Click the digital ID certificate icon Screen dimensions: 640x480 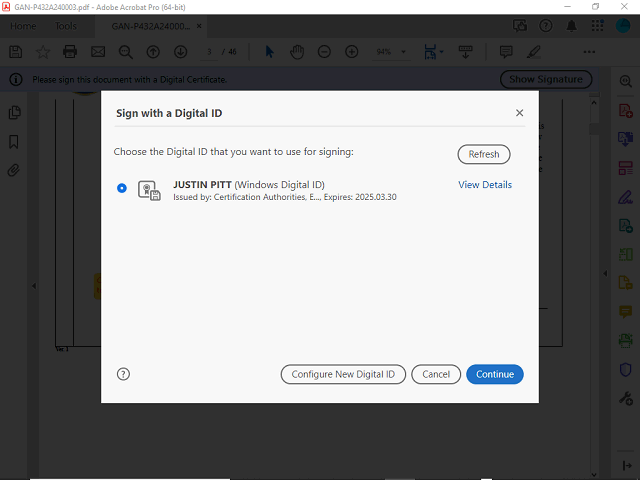point(149,190)
